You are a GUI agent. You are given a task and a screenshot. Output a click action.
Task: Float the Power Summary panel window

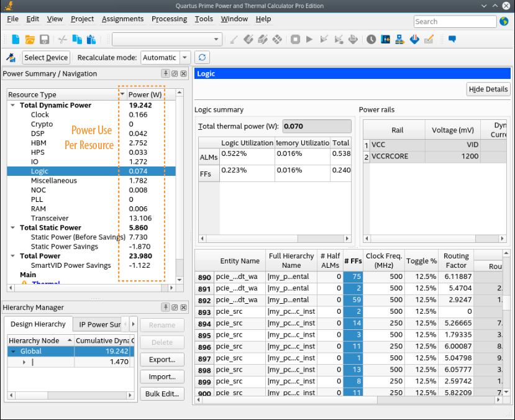[175, 74]
